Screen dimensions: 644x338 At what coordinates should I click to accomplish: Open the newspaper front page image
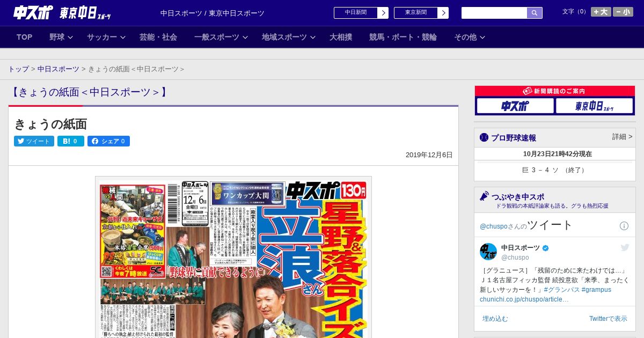[x=233, y=258]
